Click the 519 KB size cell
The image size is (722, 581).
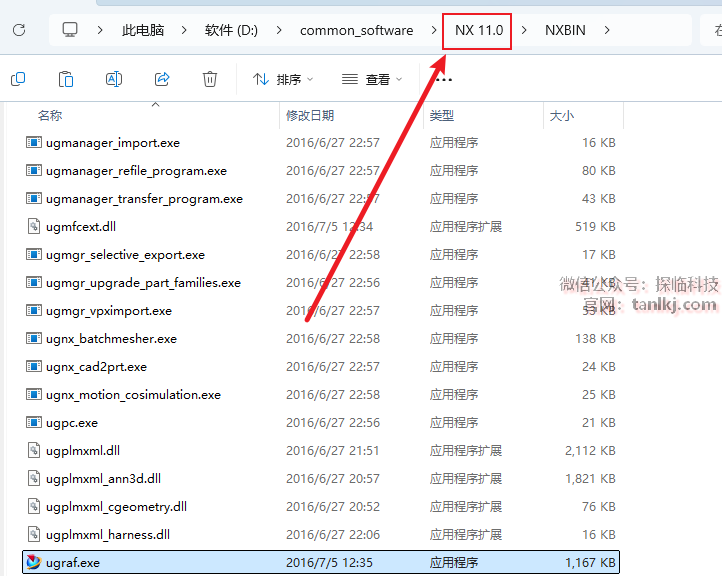pyautogui.click(x=595, y=227)
